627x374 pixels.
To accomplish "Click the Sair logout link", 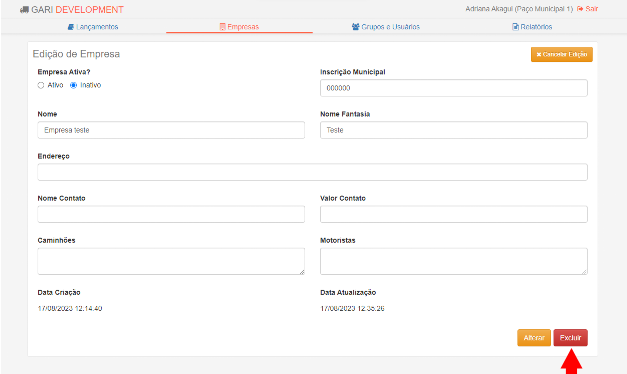I will (x=587, y=9).
